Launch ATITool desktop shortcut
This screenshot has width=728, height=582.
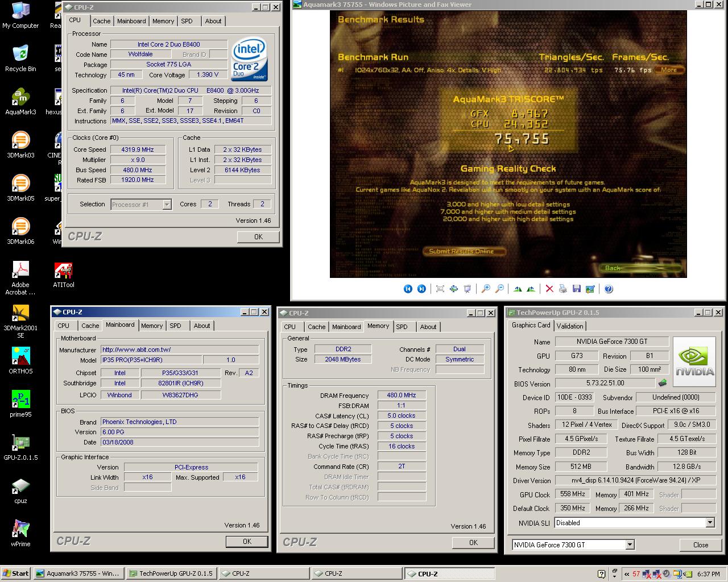(x=63, y=275)
